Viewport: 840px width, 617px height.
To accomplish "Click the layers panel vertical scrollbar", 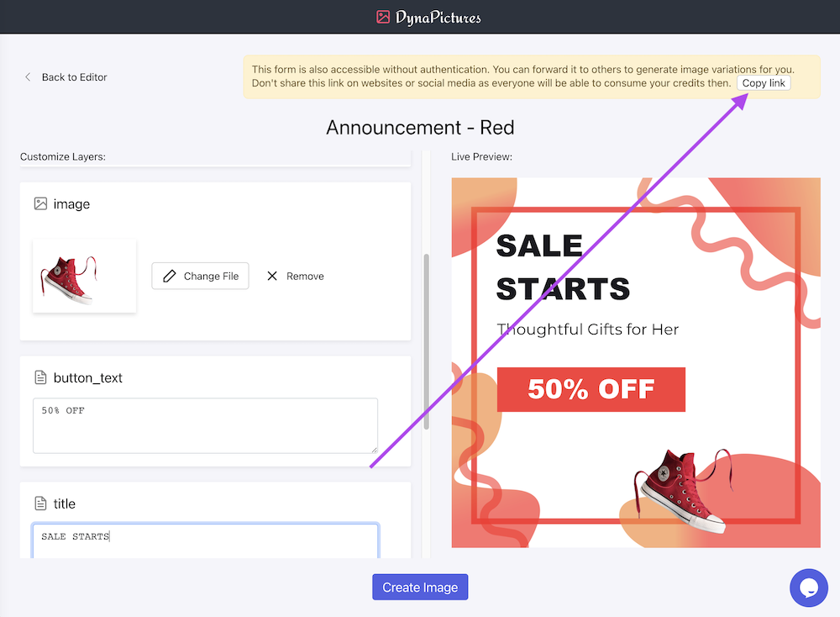I will [x=427, y=341].
